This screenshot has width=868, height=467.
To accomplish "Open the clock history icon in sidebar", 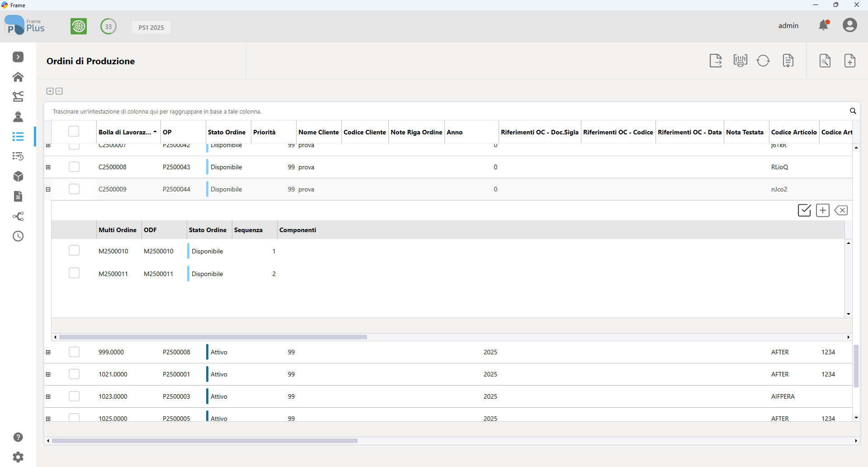I will 18,236.
